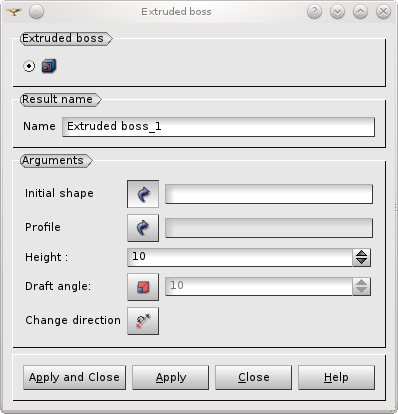398x414 pixels.
Task: Click the blue extruded boss cube icon
Action: [x=49, y=66]
